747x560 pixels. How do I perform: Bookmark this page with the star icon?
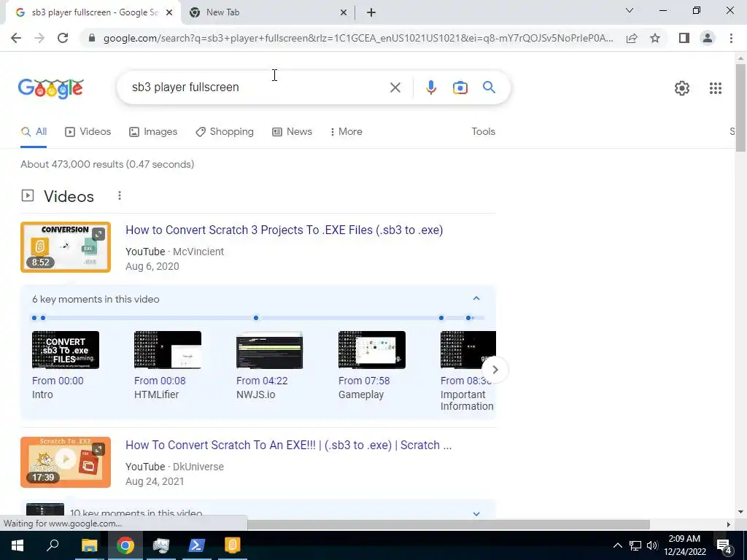coord(655,38)
